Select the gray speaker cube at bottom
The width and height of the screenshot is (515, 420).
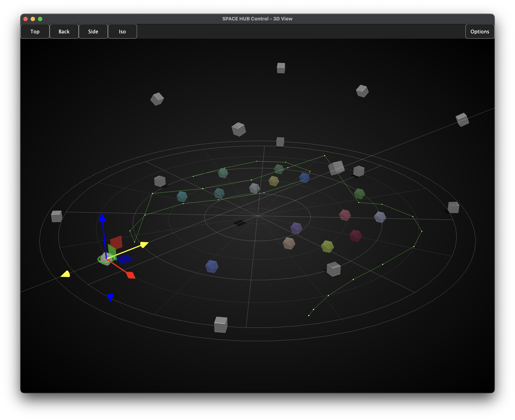(221, 324)
